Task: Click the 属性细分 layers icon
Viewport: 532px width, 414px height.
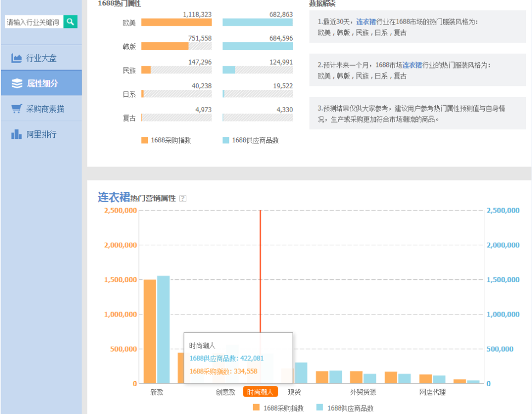Action: pos(16,83)
